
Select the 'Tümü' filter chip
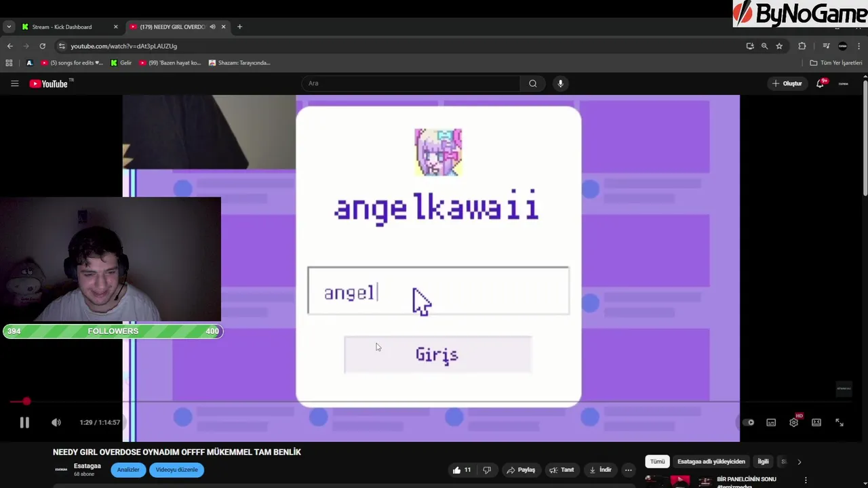pyautogui.click(x=658, y=462)
